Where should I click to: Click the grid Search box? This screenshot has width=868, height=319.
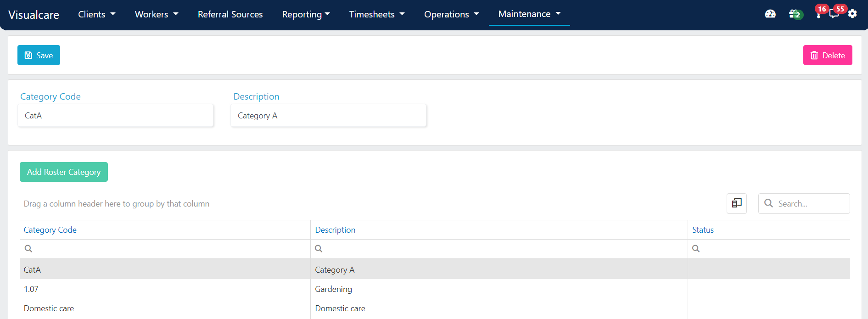pos(804,203)
